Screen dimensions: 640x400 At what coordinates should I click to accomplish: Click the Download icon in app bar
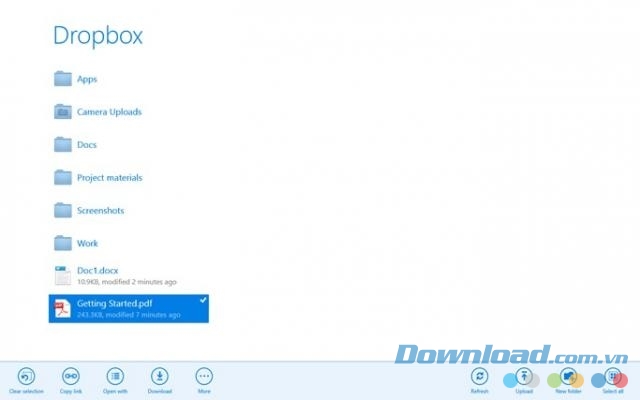160,376
